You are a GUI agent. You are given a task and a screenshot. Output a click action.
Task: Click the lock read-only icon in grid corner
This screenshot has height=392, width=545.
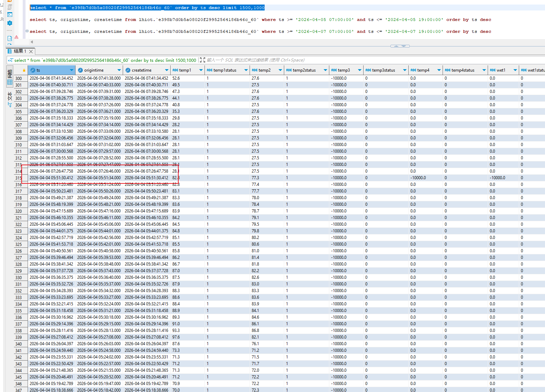point(24,70)
